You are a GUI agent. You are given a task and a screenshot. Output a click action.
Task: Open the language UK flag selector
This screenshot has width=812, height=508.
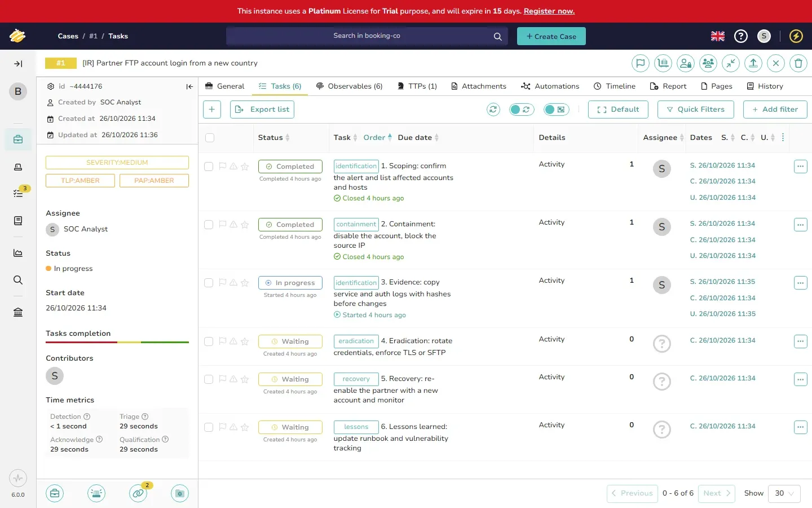pos(718,36)
